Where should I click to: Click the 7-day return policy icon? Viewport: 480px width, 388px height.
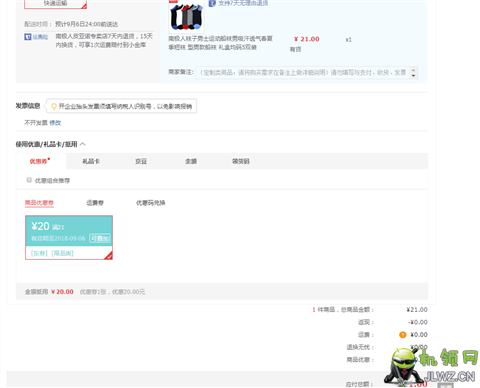(212, 3)
